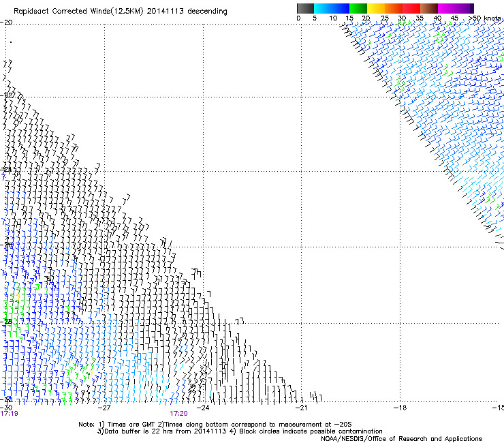Screen dimensions: 504x443
Task: Click the magenta 40-45 knots legend segment
Action: pos(448,8)
